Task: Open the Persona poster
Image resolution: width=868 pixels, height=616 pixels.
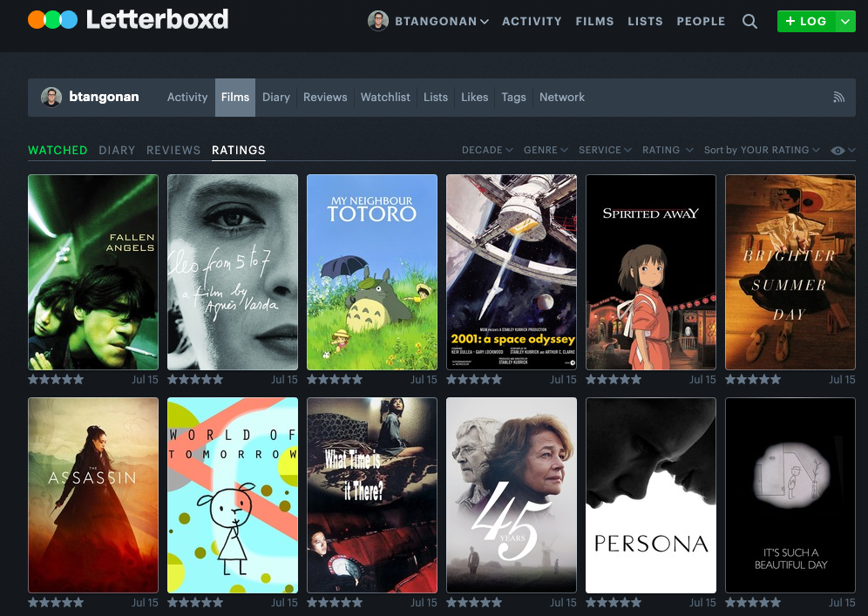Action: (x=651, y=496)
